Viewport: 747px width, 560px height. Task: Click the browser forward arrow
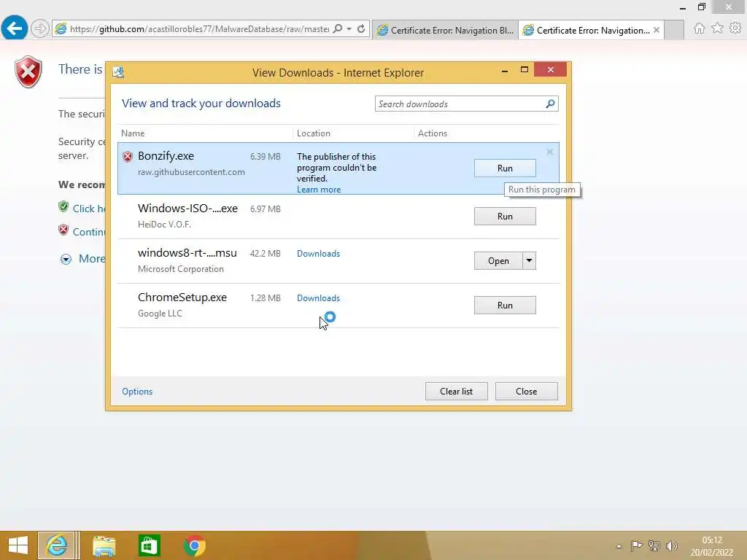click(40, 28)
